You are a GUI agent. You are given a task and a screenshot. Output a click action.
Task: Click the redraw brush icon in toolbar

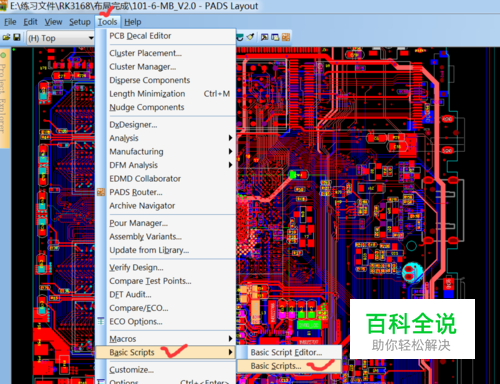(250, 37)
